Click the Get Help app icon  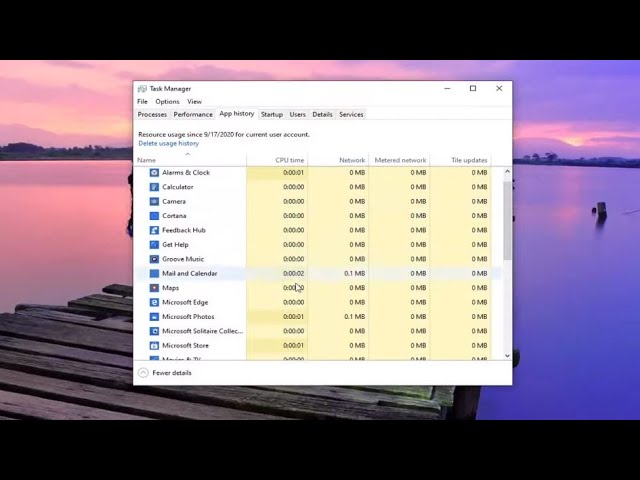[x=154, y=245]
